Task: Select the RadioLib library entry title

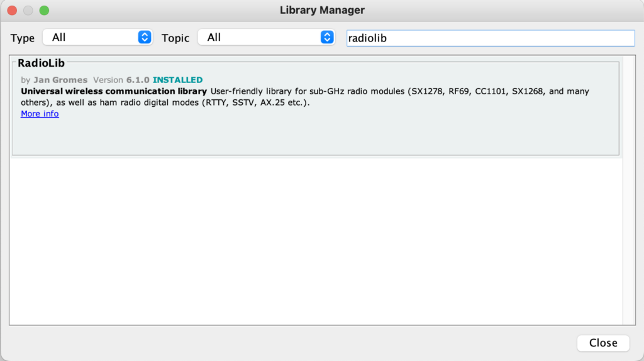Action: [41, 63]
